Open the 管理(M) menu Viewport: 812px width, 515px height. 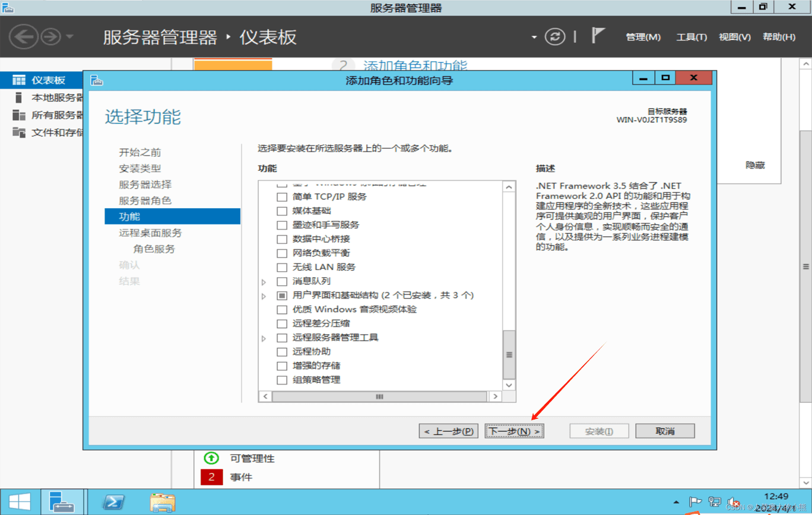pyautogui.click(x=643, y=37)
